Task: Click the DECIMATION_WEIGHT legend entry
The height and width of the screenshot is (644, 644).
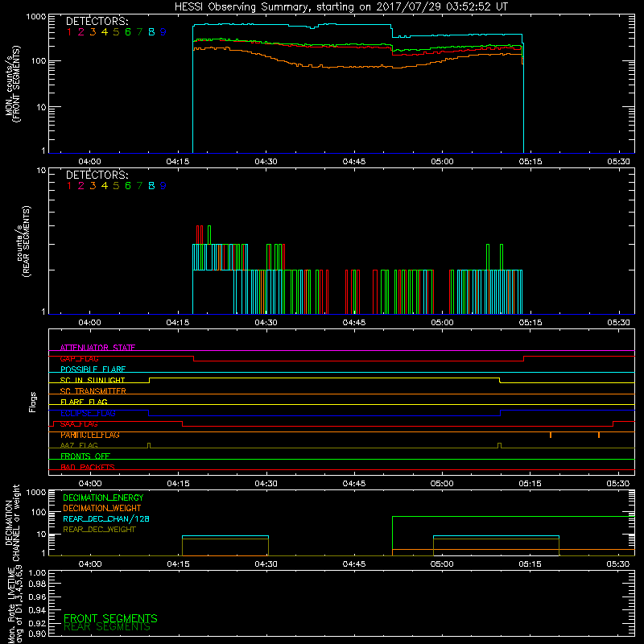Action: click(102, 509)
